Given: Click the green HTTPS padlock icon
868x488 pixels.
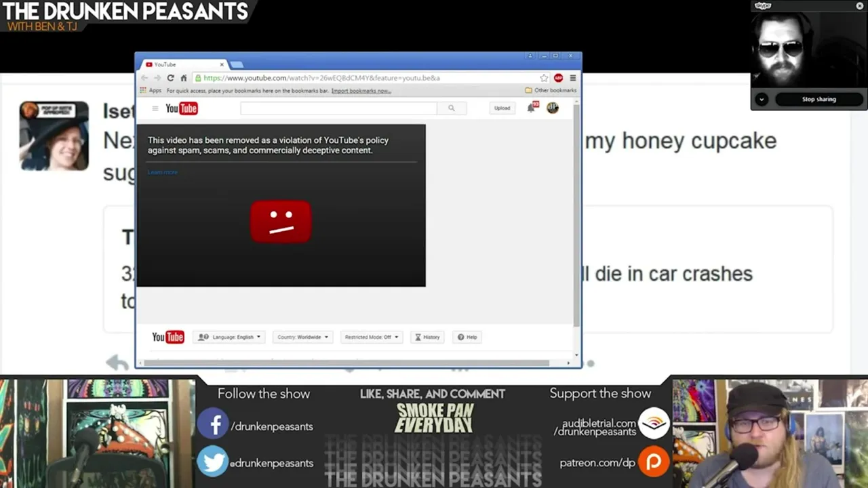Looking at the screenshot, I should tap(198, 78).
